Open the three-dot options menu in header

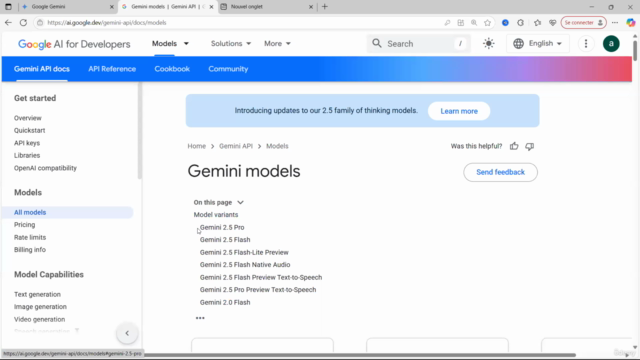click(586, 43)
